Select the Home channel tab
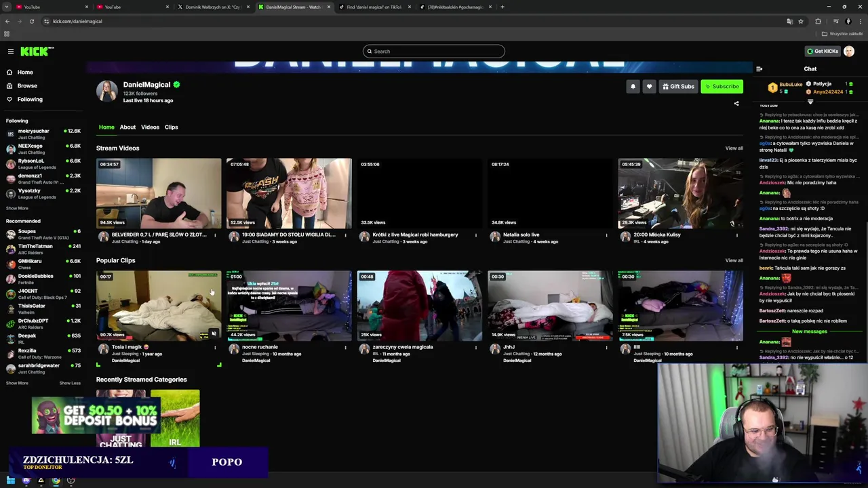 click(x=106, y=127)
